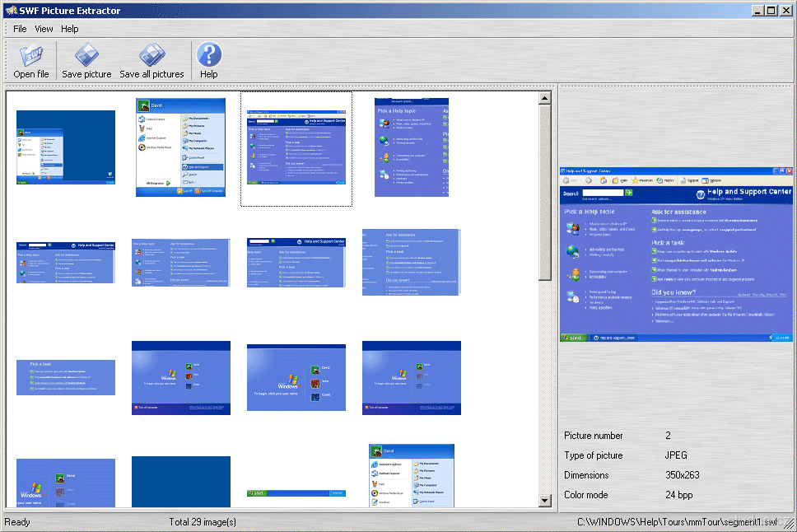This screenshot has width=797, height=532.
Task: Select the plain solid blue thumbnail
Action: [x=180, y=482]
